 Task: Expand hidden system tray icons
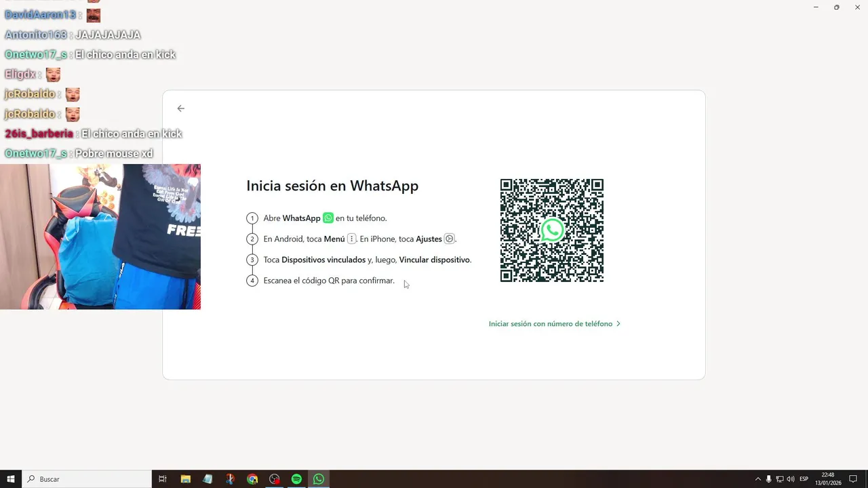[758, 479]
